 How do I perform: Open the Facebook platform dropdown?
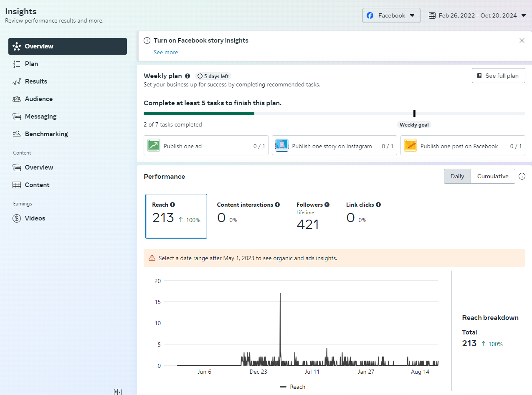(391, 15)
